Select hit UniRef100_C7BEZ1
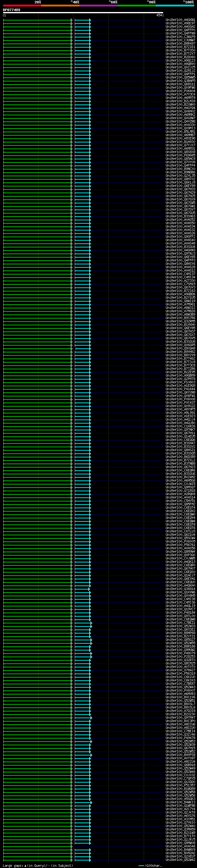This screenshot has height=868, width=197. pos(180,623)
